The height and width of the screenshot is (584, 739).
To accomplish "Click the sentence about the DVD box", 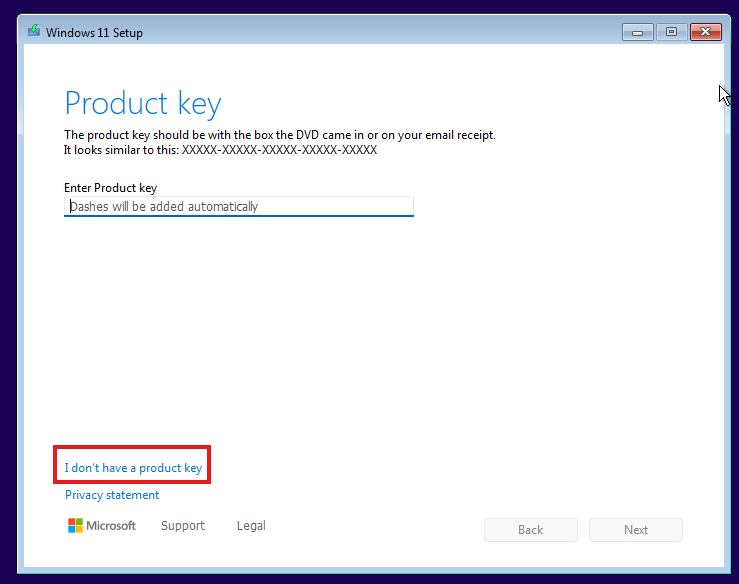I will [x=280, y=135].
